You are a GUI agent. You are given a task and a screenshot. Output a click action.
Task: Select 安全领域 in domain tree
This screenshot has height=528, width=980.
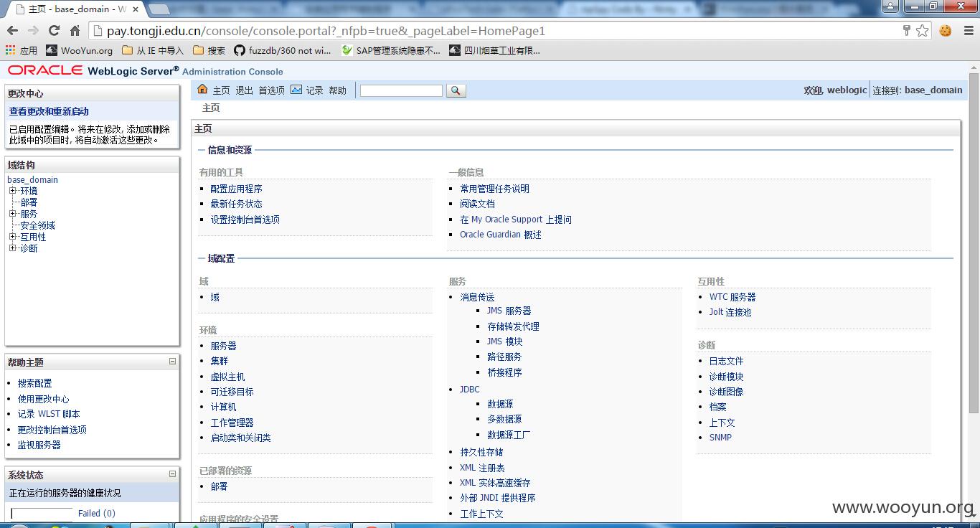pyautogui.click(x=37, y=225)
